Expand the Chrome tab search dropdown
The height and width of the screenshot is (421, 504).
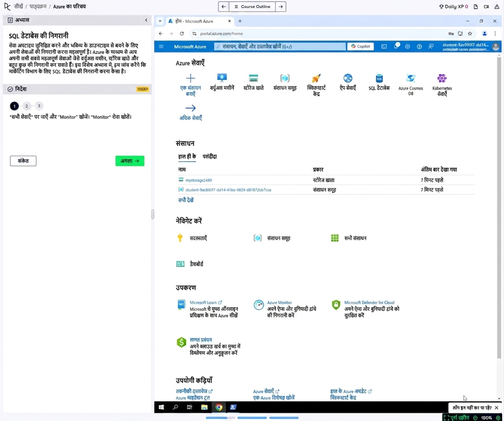[160, 21]
